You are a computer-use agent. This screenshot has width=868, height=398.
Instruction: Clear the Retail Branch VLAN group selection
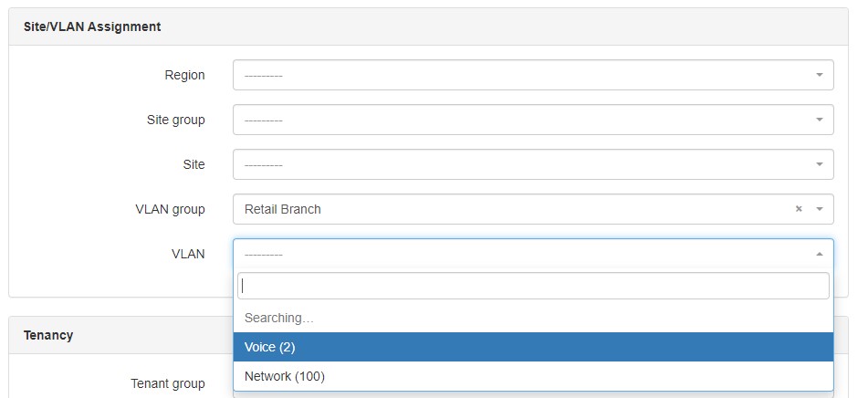pyautogui.click(x=799, y=209)
